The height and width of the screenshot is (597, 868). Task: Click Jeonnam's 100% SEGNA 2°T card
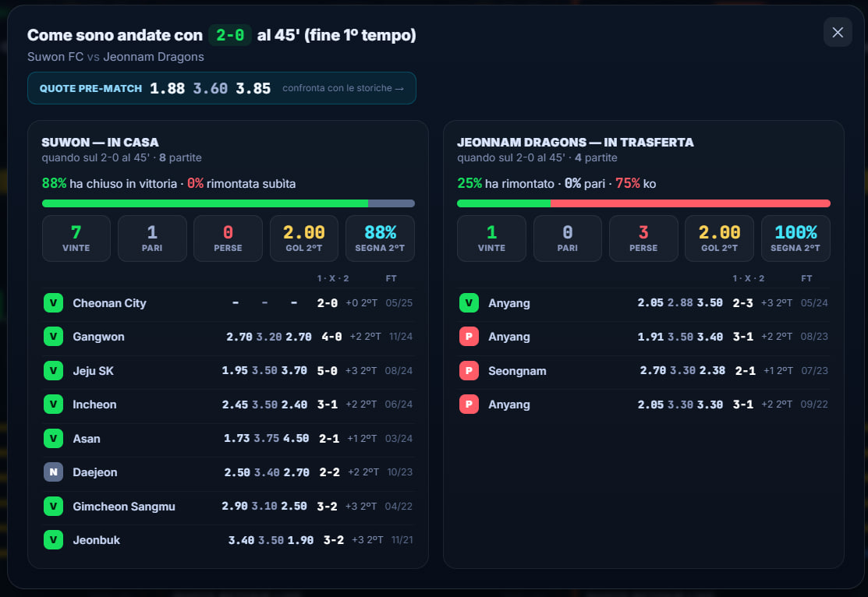click(x=795, y=238)
